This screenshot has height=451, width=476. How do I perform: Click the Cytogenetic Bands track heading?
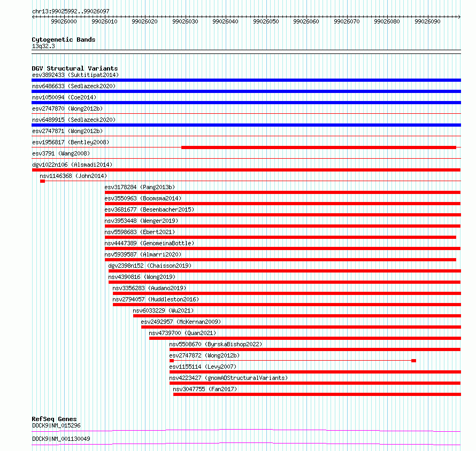pyautogui.click(x=64, y=40)
